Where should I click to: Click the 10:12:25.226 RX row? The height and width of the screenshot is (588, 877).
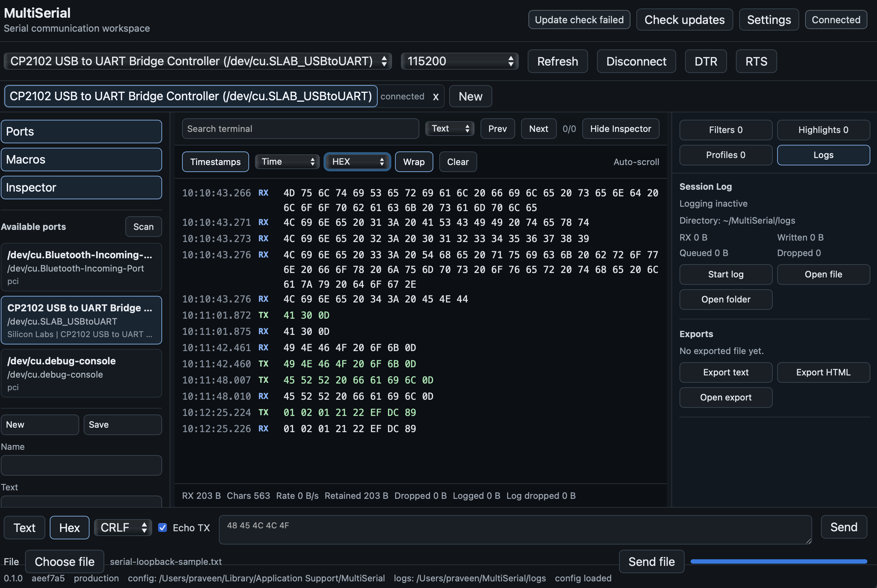point(420,428)
